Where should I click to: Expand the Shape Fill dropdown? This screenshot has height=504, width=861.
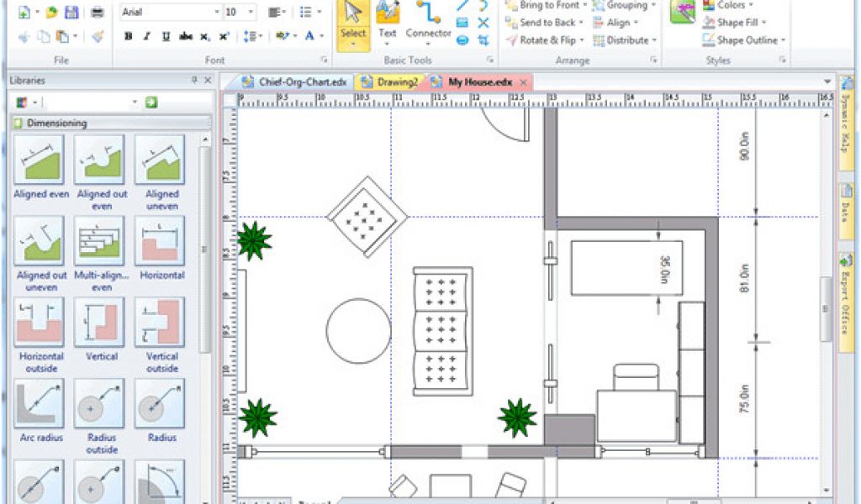[744, 23]
